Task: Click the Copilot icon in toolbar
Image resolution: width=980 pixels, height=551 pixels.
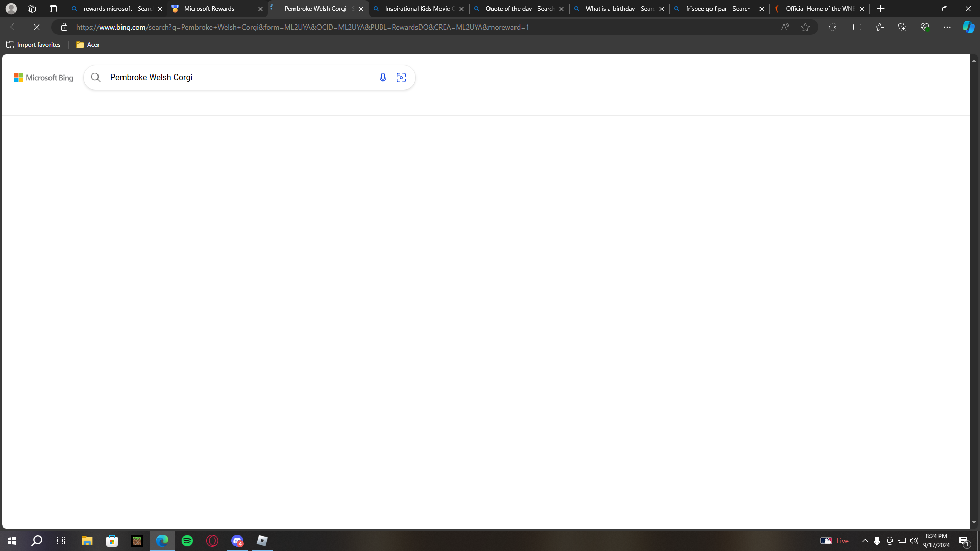Action: [968, 27]
